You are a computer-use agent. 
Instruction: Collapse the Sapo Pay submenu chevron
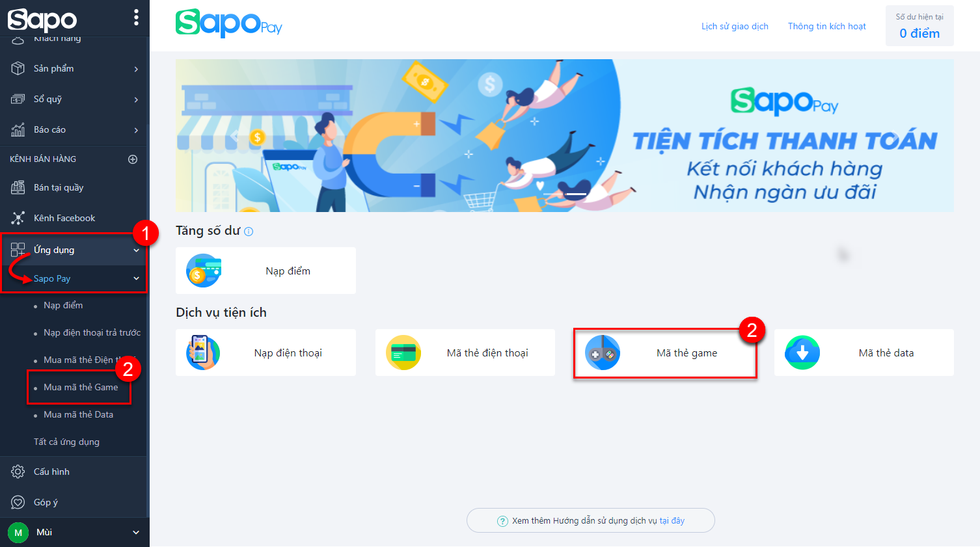pyautogui.click(x=136, y=278)
